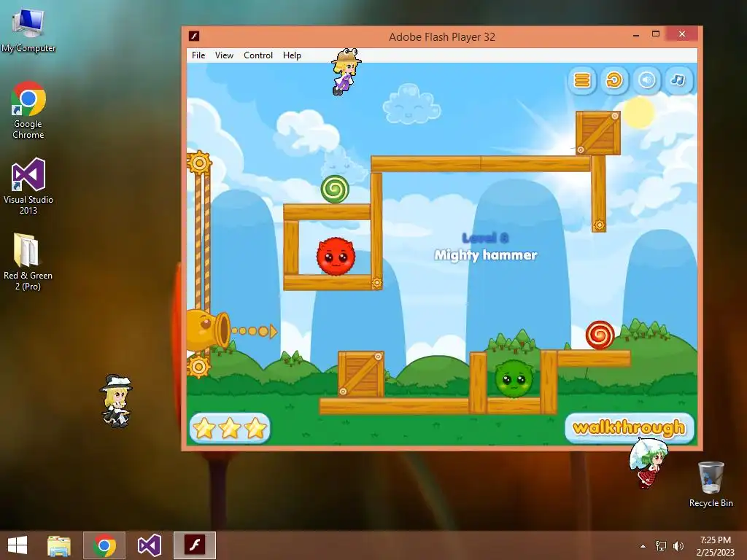Click the Mighty hammer level title

(x=485, y=254)
